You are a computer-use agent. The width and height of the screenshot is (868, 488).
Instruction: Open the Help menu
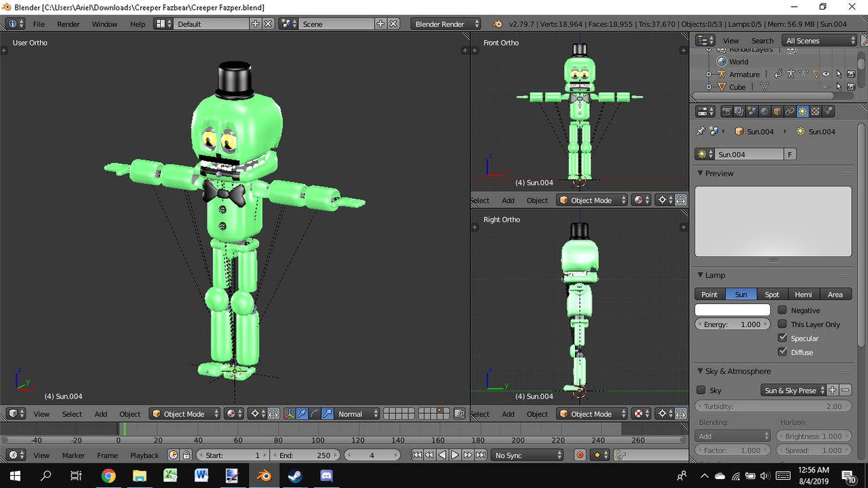(138, 24)
